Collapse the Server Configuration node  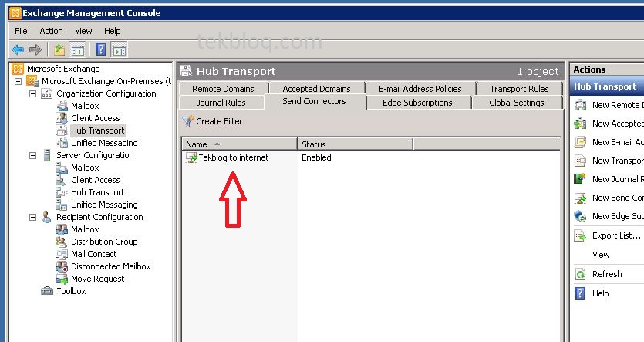coord(33,155)
